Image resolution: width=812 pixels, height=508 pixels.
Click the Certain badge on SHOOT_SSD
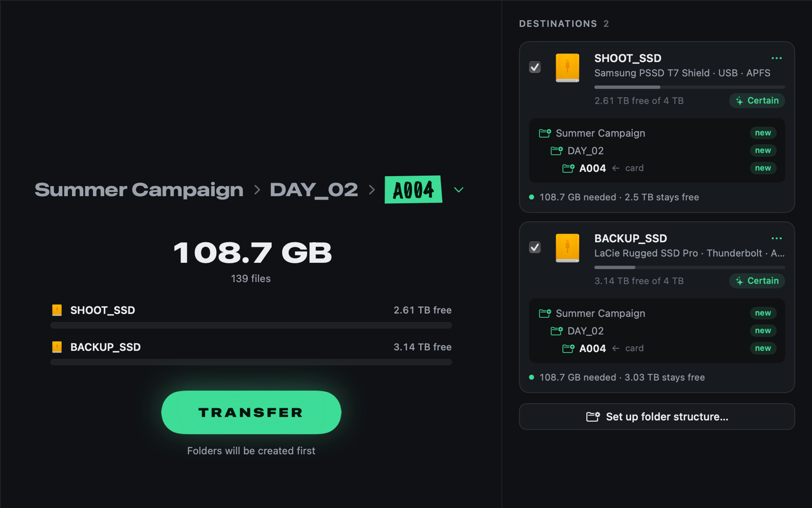(757, 101)
